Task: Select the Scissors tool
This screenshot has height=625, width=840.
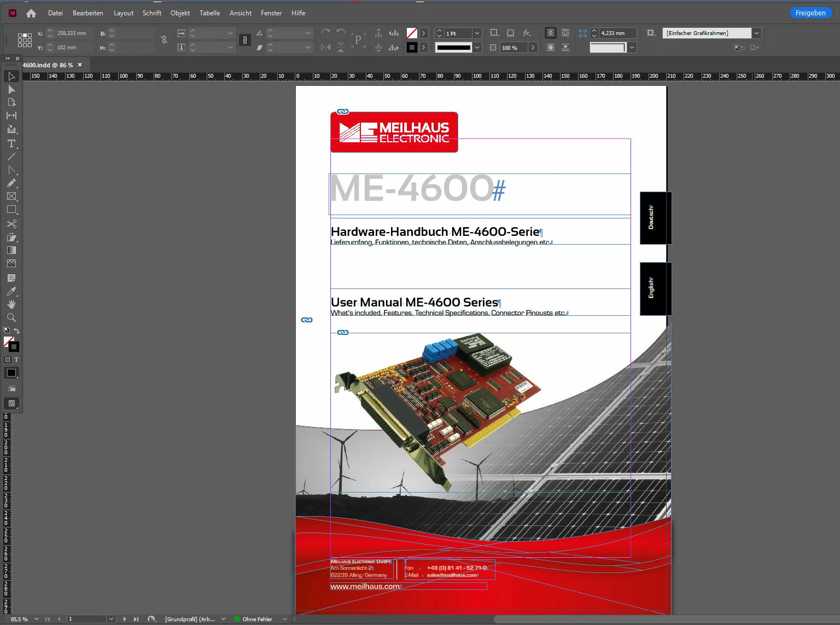Action: 11,224
